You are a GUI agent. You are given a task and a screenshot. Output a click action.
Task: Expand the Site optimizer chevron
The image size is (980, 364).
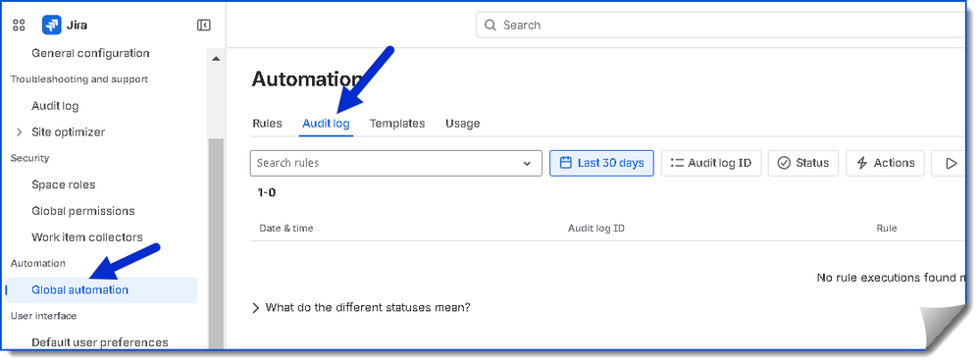(x=19, y=132)
